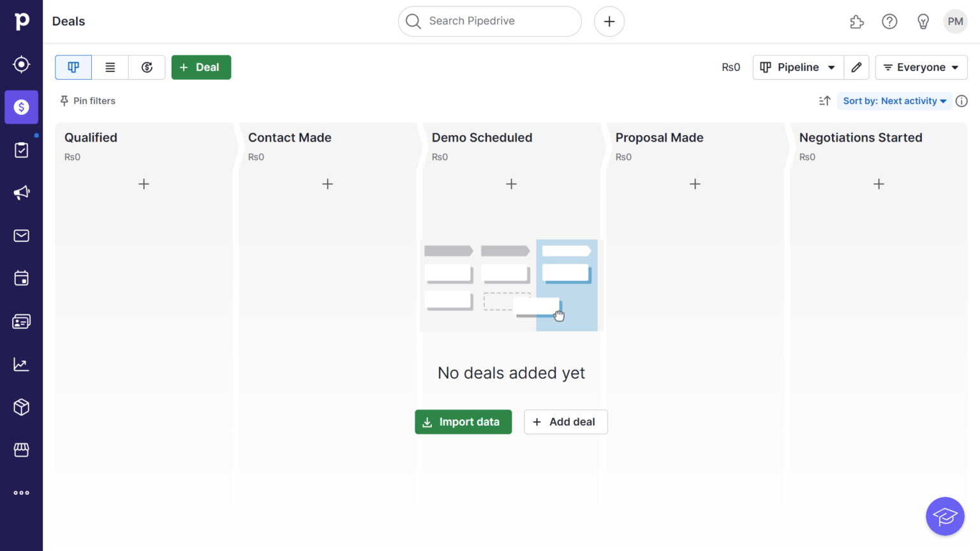Open the More options sidebar menu
Screen dimensions: 980x551
21,493
